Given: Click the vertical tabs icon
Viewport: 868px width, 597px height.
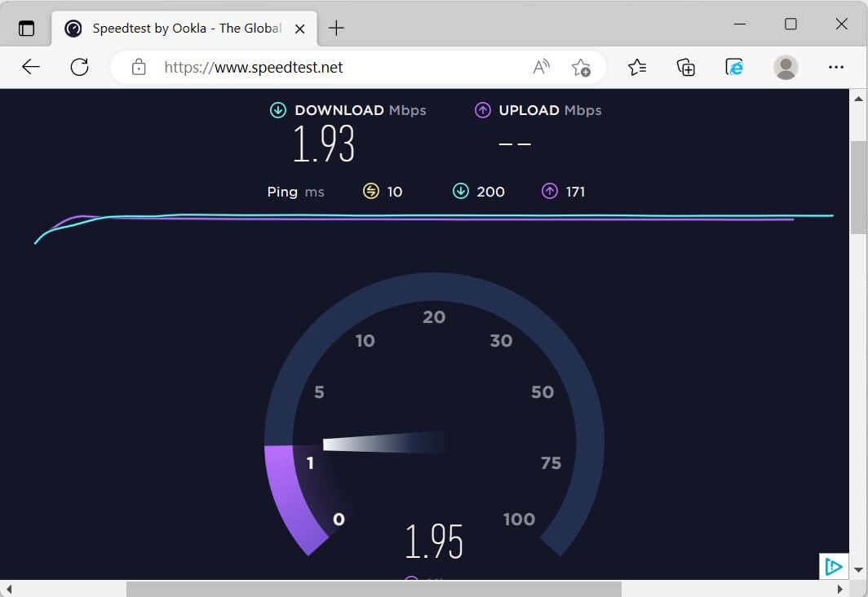Looking at the screenshot, I should coord(27,28).
